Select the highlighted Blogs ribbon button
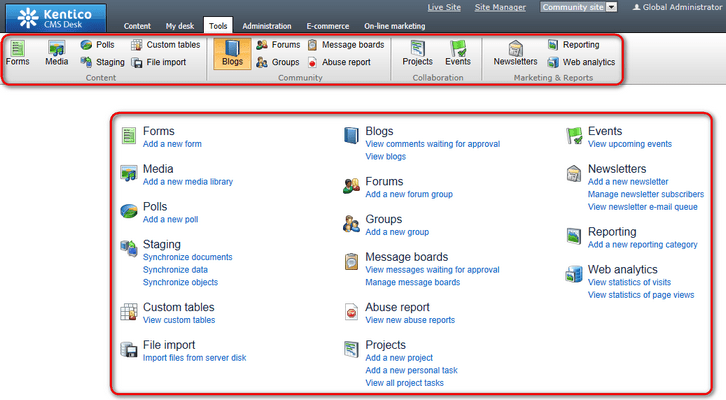The image size is (726, 400). tap(232, 54)
